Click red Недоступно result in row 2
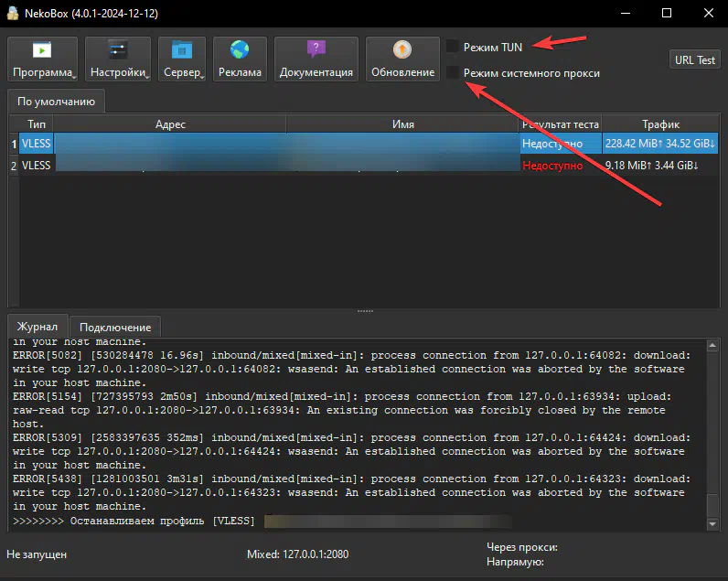 [552, 166]
